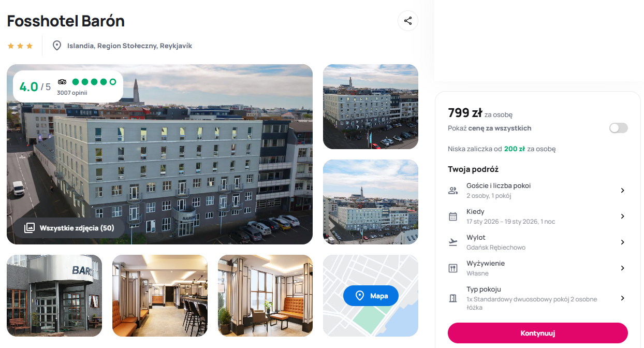Image resolution: width=644 pixels, height=348 pixels.
Task: Expand the Kiedy dates chevron
Action: pyautogui.click(x=622, y=216)
